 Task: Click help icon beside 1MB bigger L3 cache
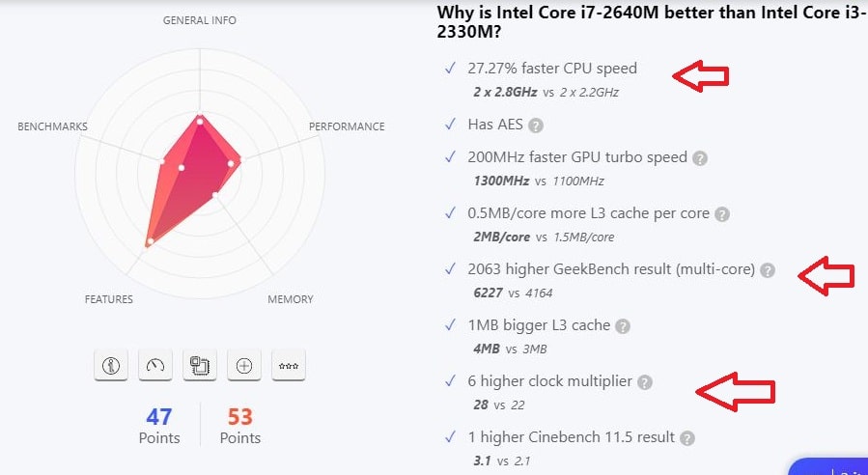[x=624, y=326]
